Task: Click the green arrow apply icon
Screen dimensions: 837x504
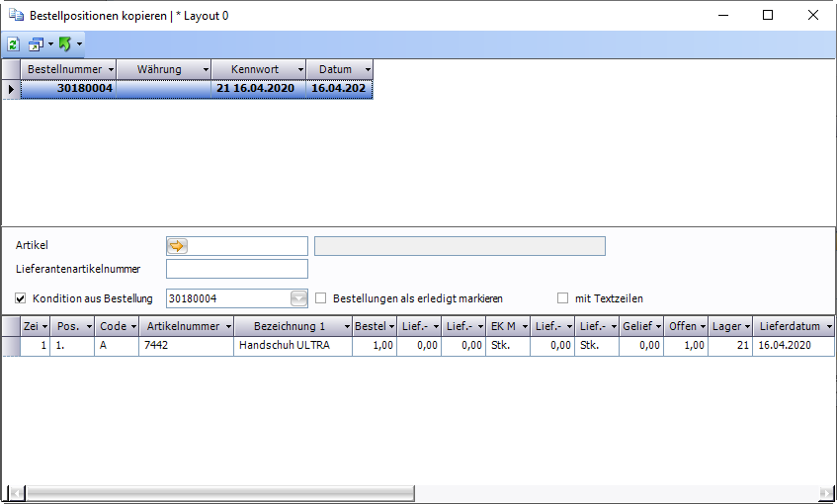Action: click(65, 44)
